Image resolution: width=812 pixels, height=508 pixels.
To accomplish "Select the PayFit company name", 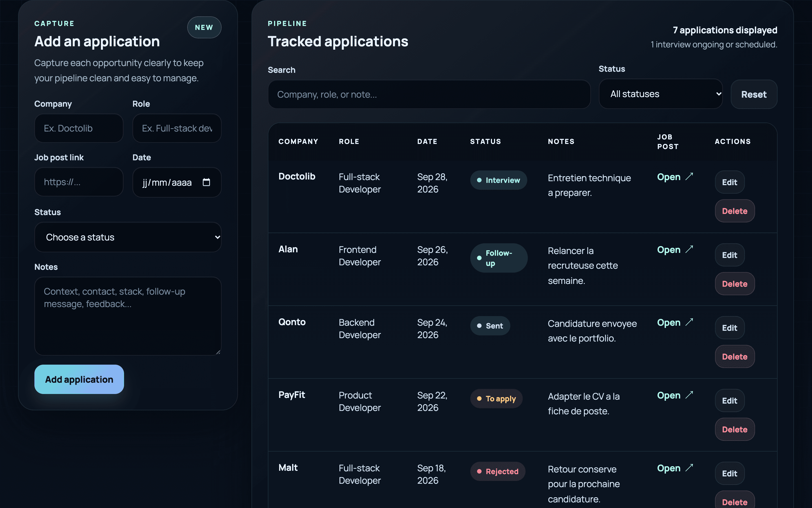I will [x=292, y=395].
